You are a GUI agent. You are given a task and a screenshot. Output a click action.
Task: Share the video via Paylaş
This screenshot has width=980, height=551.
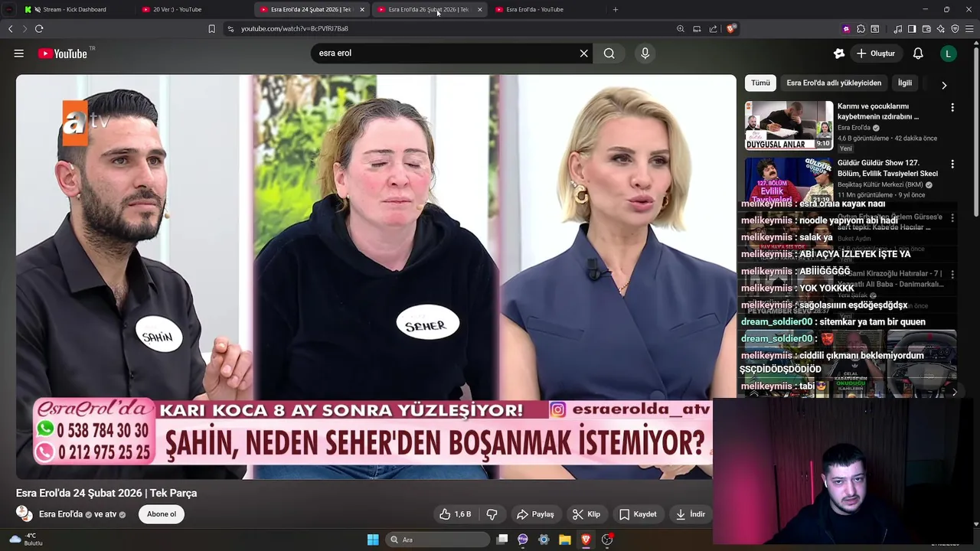(535, 514)
